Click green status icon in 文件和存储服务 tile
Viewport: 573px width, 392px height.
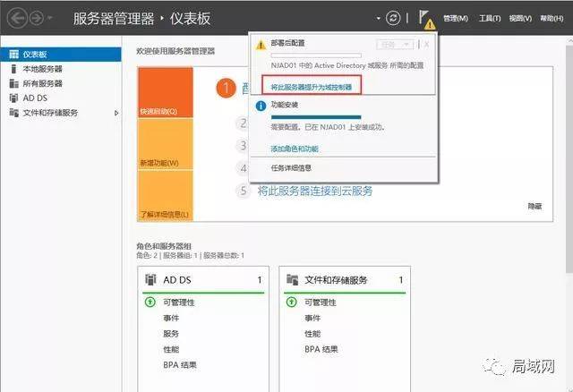coord(291,303)
